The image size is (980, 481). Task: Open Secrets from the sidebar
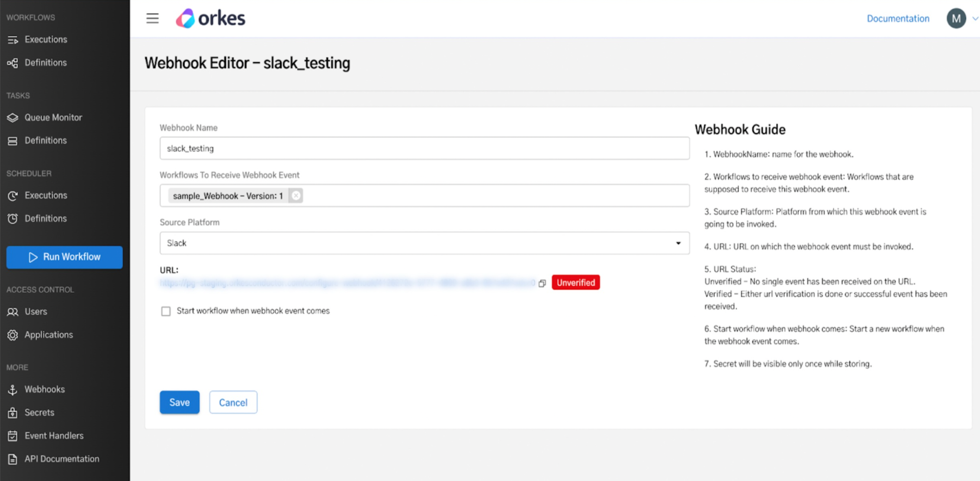pos(39,412)
